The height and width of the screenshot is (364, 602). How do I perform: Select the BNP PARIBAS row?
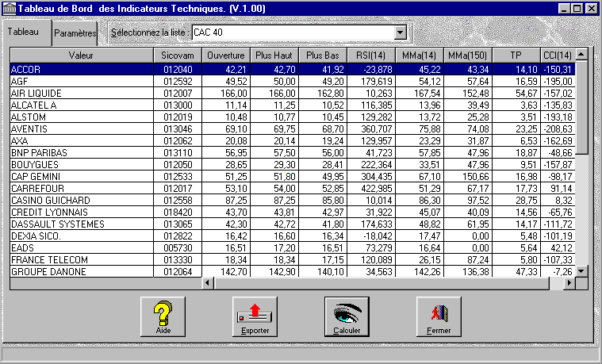[x=293, y=152]
